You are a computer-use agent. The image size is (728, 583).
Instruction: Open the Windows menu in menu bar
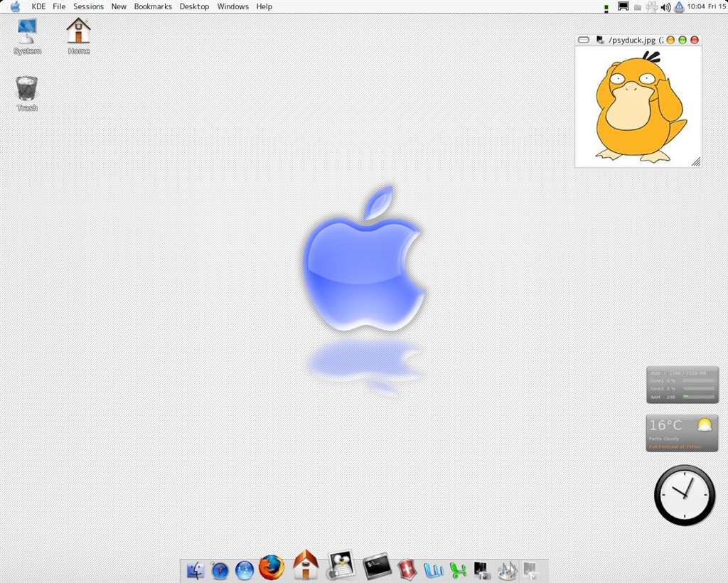232,6
